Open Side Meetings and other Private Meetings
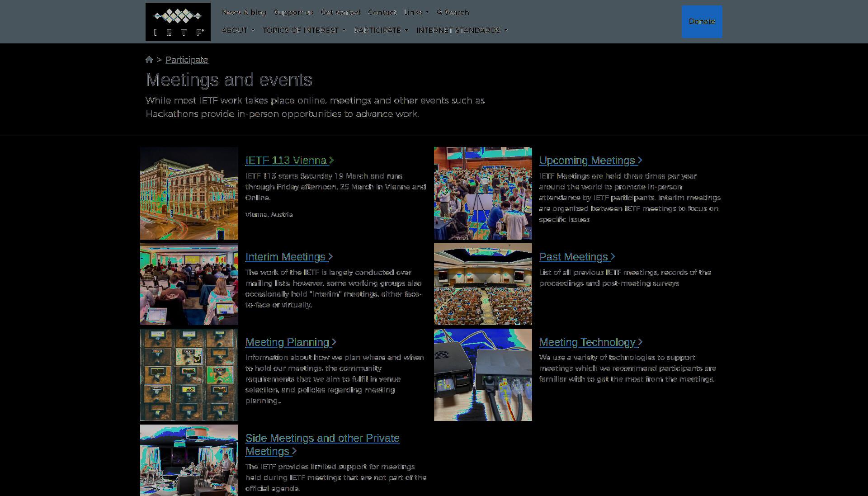This screenshot has height=496, width=868. [322, 444]
